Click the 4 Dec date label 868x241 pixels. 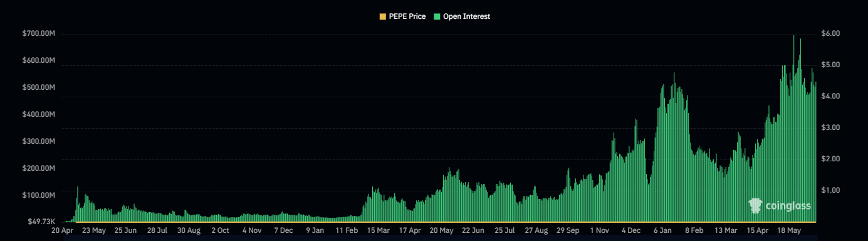(630, 231)
